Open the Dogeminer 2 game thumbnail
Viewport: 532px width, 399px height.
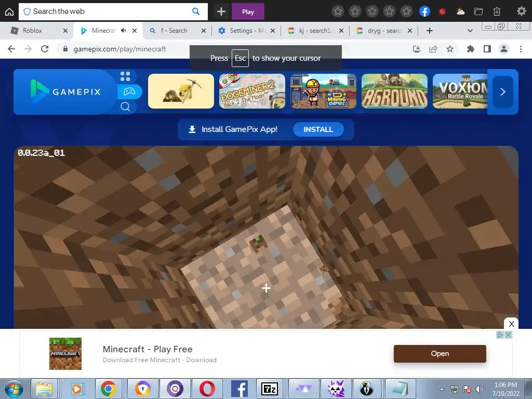point(252,91)
